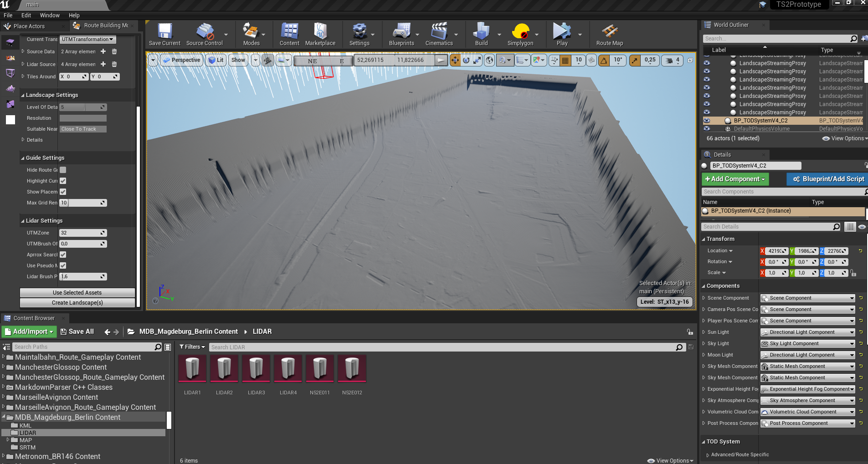
Task: Uncheck the Use Pseudo checkbox
Action: pos(63,265)
